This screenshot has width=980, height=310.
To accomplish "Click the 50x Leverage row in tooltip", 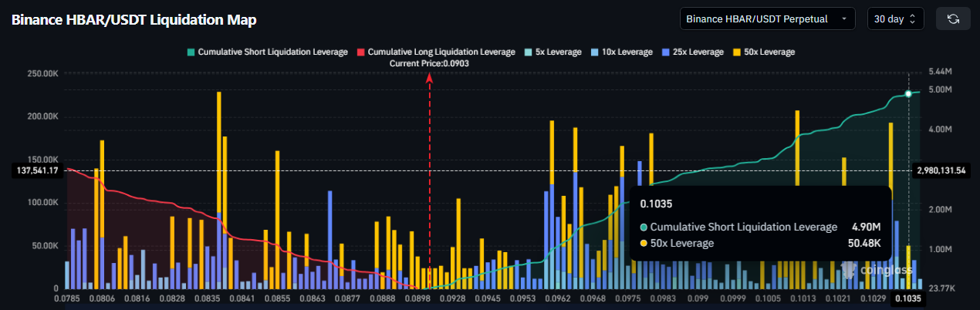I will click(x=760, y=244).
